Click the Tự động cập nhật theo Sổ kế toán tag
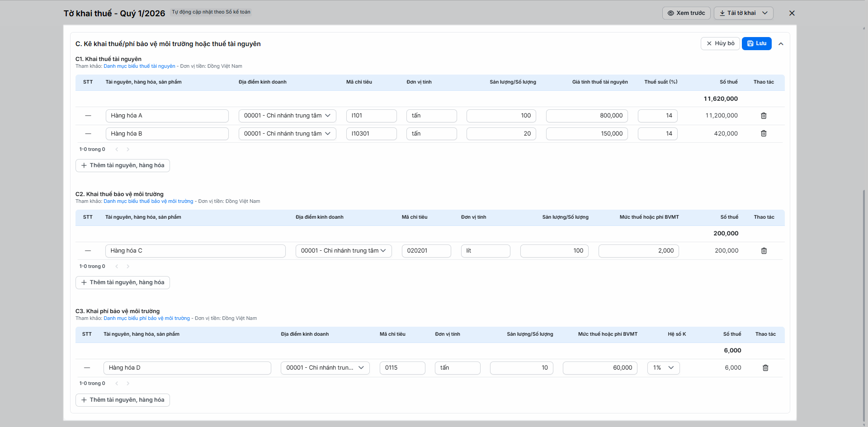The width and height of the screenshot is (868, 427). point(211,12)
